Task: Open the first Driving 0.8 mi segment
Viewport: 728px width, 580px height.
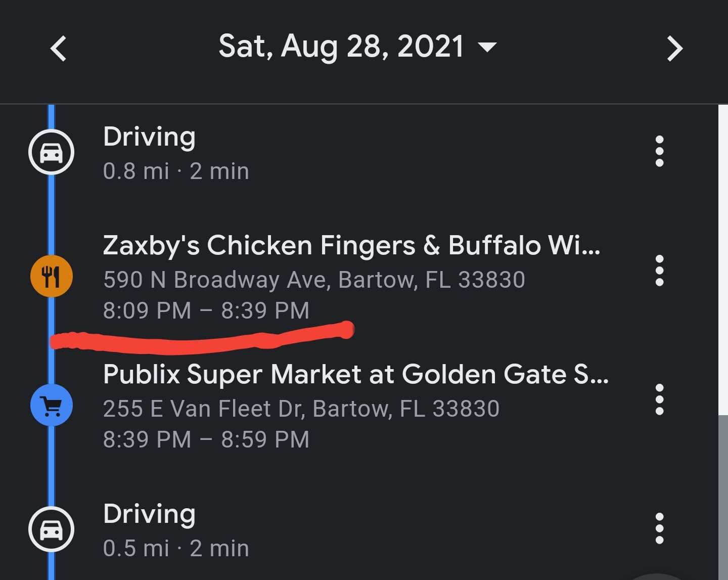Action: (x=175, y=153)
